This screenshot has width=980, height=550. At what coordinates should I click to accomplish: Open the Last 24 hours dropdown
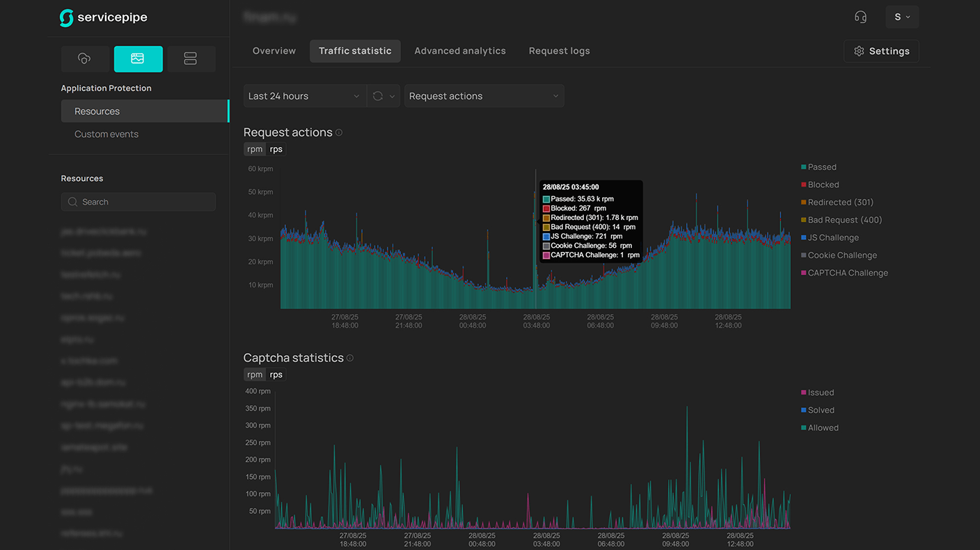tap(304, 96)
